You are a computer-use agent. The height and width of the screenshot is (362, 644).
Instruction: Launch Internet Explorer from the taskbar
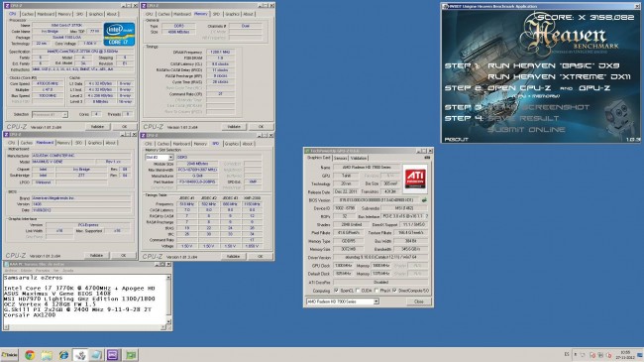[63, 355]
